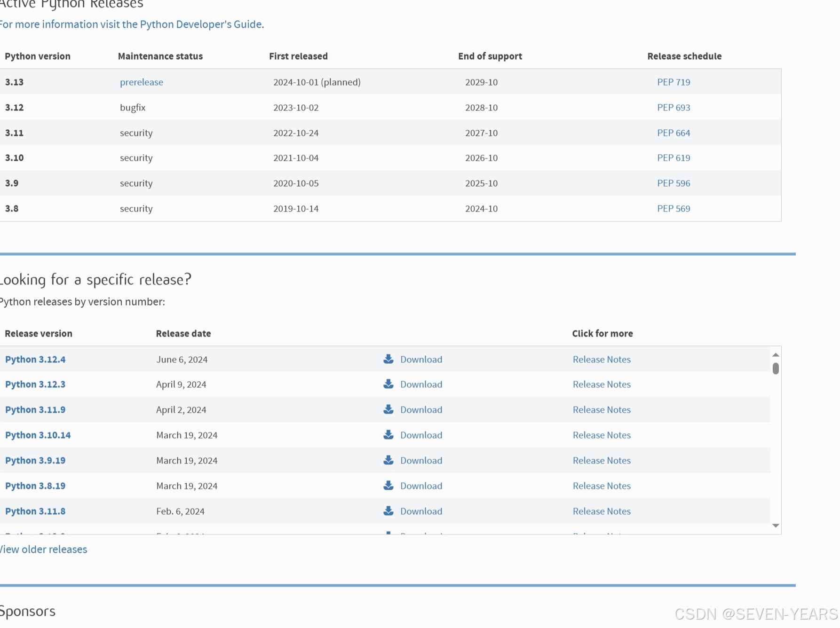
Task: Open the Python 3.12.4 release page
Action: (35, 359)
